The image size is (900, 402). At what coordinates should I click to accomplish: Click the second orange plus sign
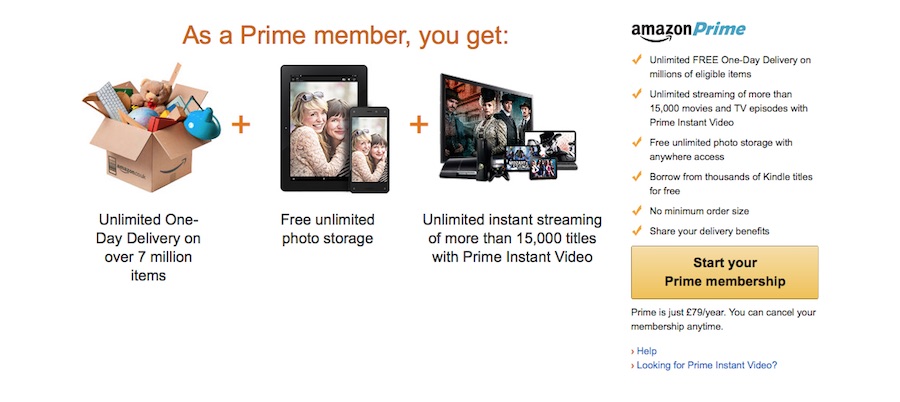click(x=419, y=125)
